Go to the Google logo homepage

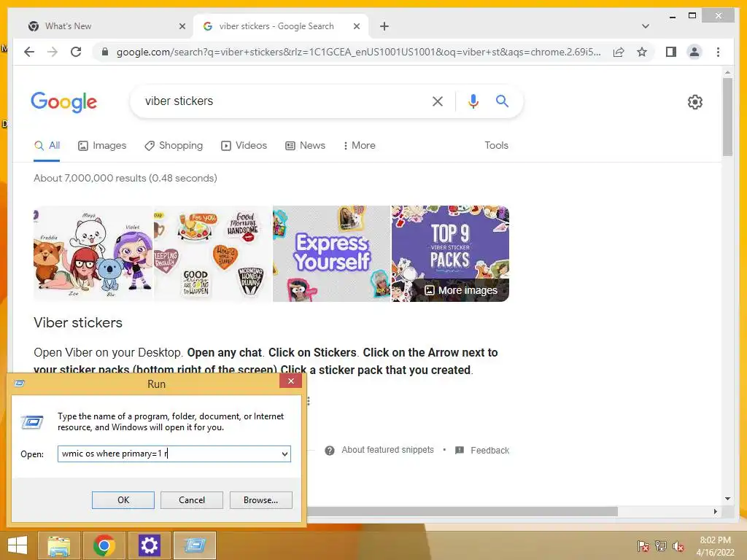(x=64, y=102)
